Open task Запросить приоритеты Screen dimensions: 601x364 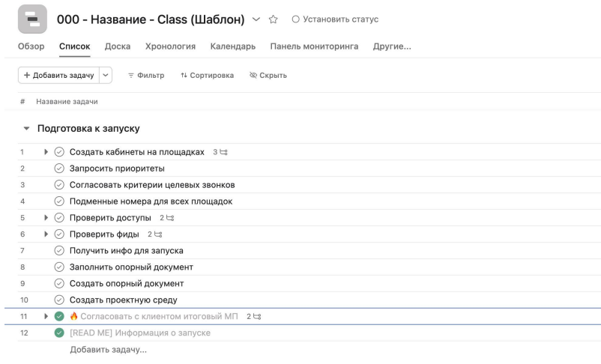point(117,169)
